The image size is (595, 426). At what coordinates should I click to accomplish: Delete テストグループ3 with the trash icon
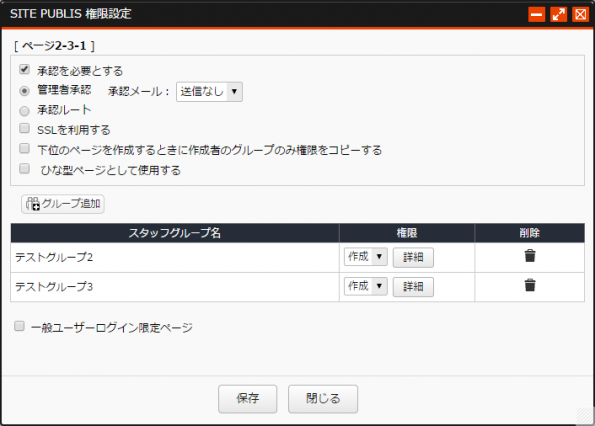coord(530,285)
